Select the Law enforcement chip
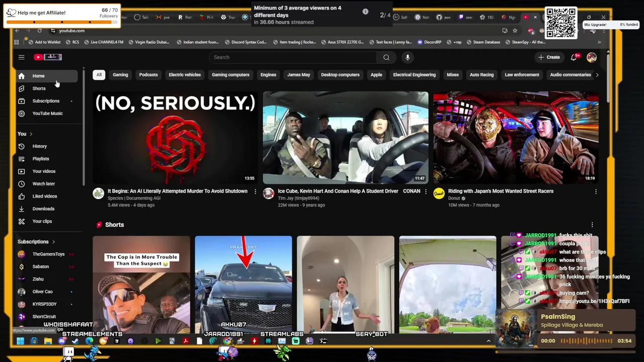Screen dimensions: 644x362 click(x=522, y=75)
